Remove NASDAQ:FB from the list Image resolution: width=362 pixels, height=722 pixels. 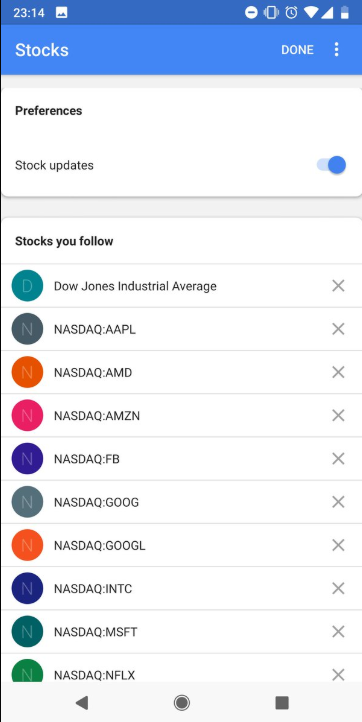pyautogui.click(x=338, y=459)
